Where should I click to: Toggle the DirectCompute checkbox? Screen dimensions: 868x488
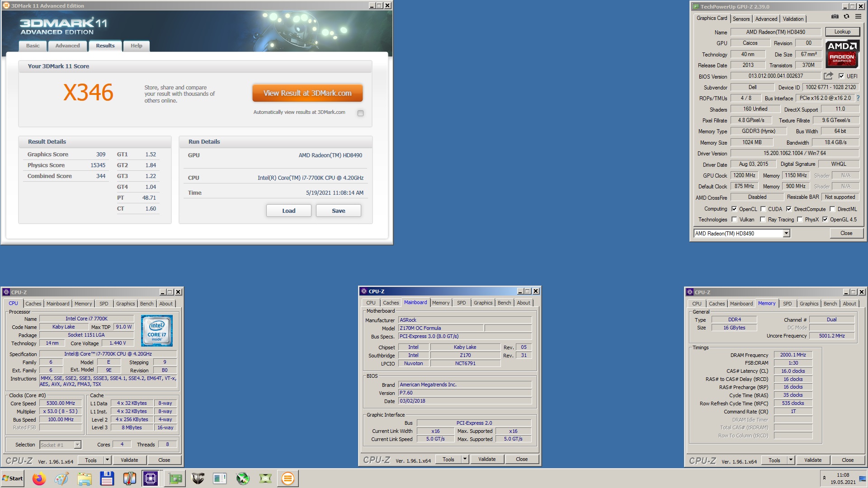pos(789,209)
